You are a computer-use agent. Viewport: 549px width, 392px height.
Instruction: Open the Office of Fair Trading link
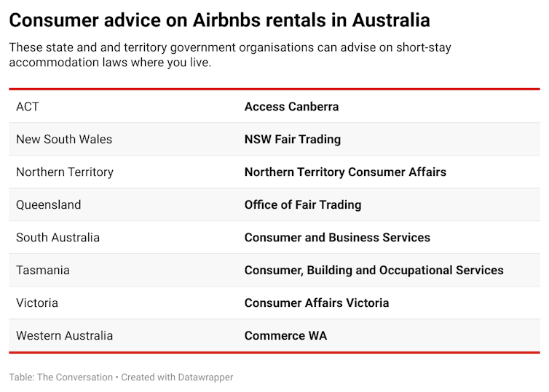point(303,204)
